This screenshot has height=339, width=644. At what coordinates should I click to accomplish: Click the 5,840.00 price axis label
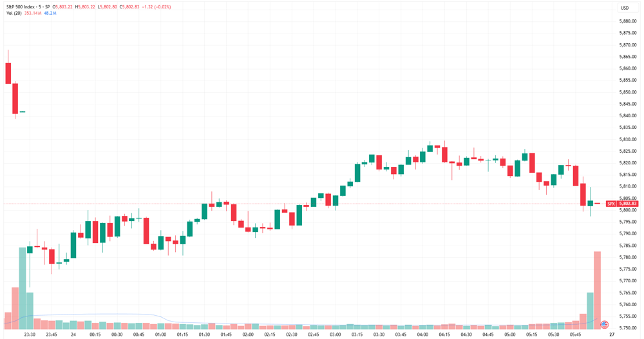[x=627, y=115]
